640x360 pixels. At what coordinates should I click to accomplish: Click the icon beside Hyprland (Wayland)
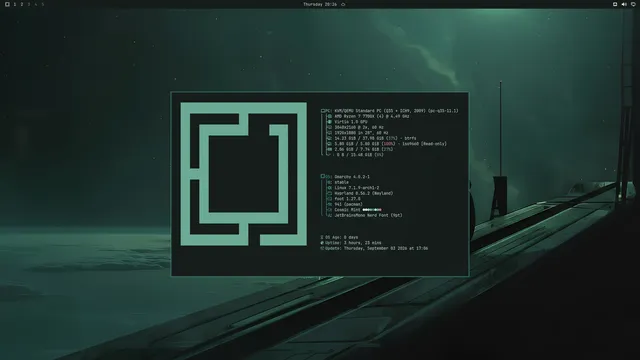[329, 193]
